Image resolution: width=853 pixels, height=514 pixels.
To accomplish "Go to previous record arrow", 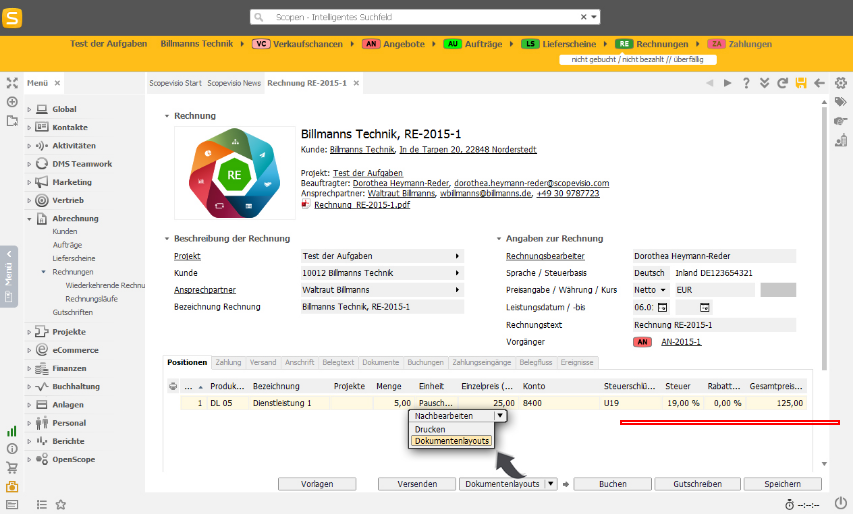I will pyautogui.click(x=709, y=83).
